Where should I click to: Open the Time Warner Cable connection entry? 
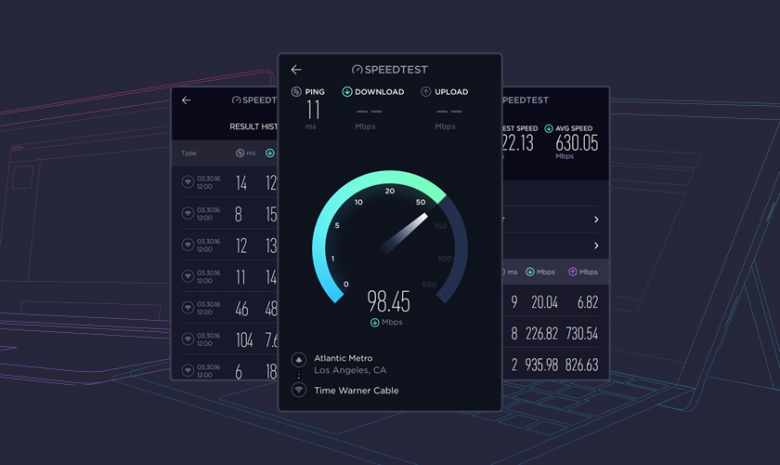pos(356,390)
